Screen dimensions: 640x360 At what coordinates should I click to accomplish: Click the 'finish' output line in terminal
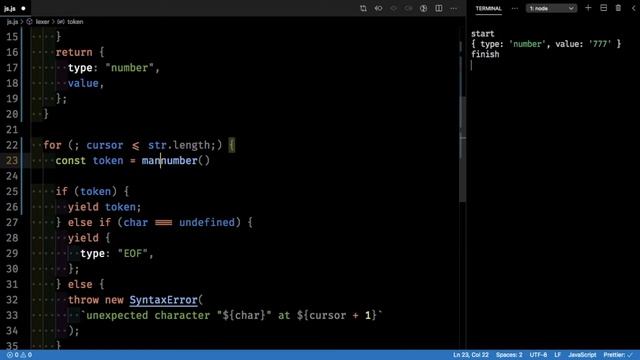pos(485,54)
